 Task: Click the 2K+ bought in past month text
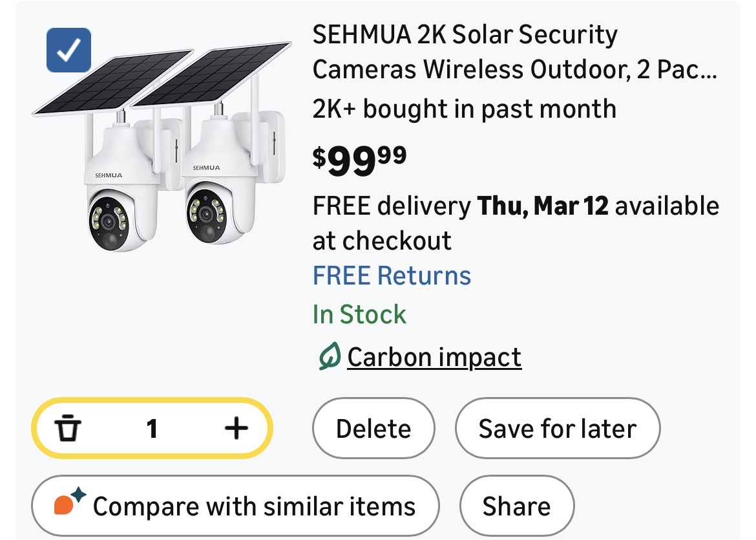click(464, 109)
